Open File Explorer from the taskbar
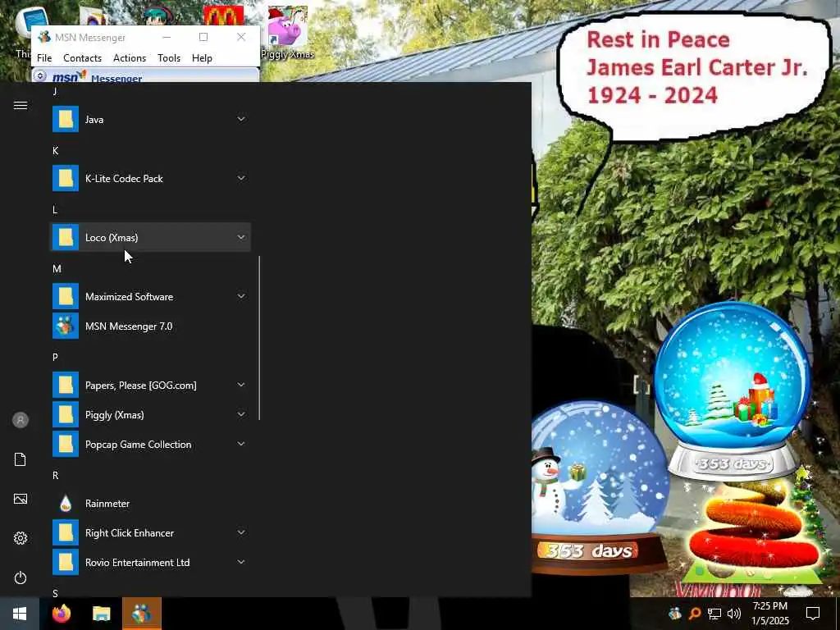This screenshot has width=840, height=630. click(x=101, y=614)
